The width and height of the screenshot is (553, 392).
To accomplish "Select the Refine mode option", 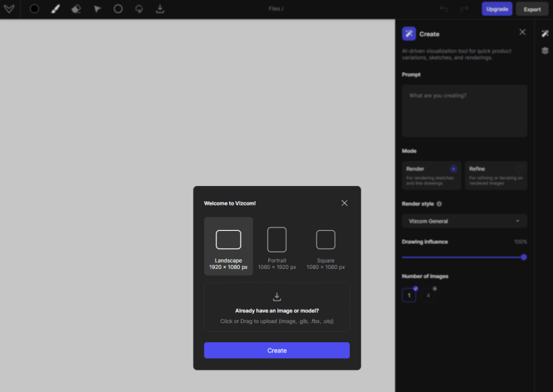I will 496,176.
